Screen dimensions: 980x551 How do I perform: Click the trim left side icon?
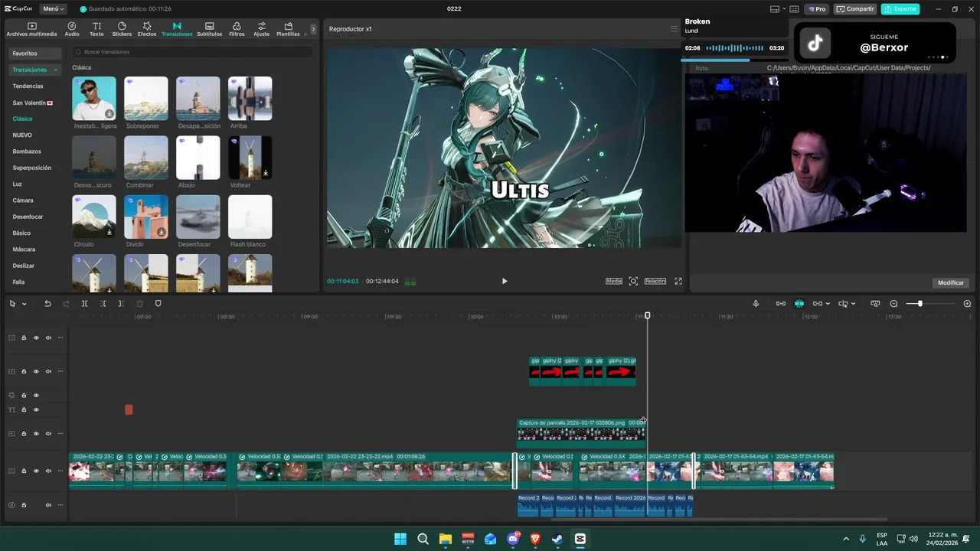[103, 304]
